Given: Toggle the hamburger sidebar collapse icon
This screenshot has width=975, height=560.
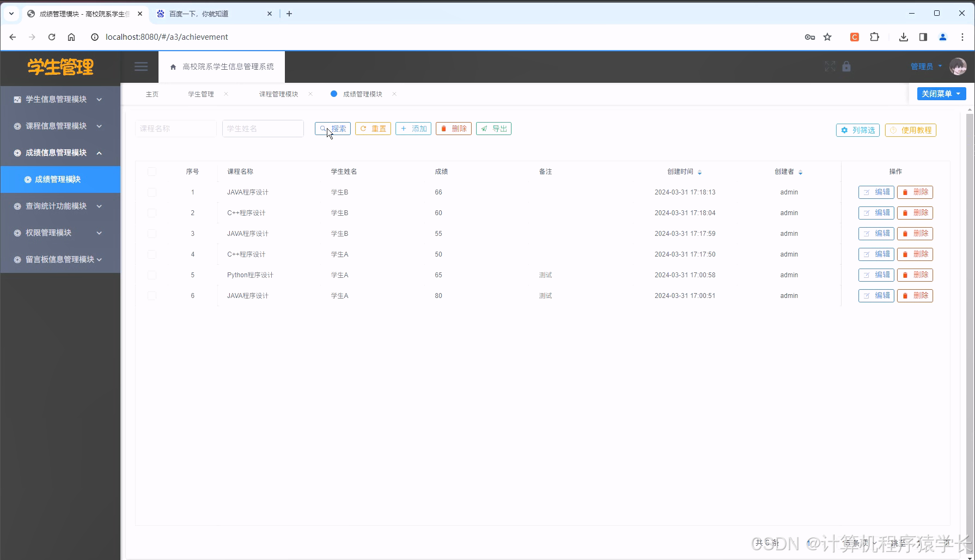Looking at the screenshot, I should click(141, 66).
